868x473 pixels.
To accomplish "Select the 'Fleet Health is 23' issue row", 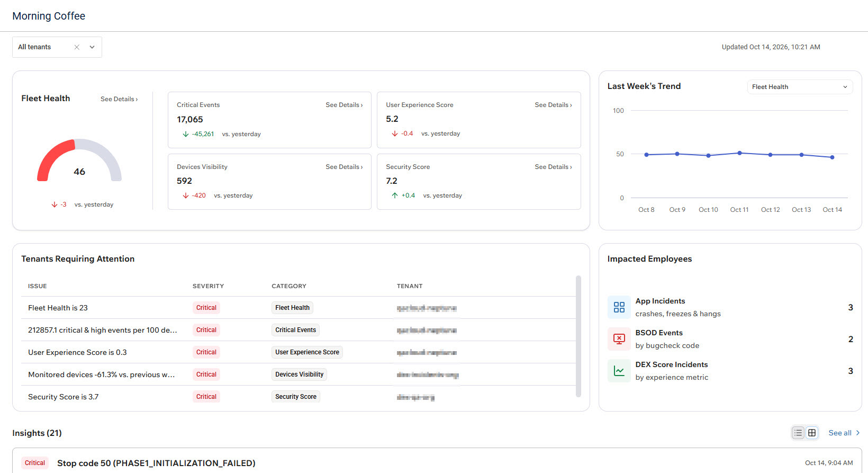I will [x=299, y=308].
